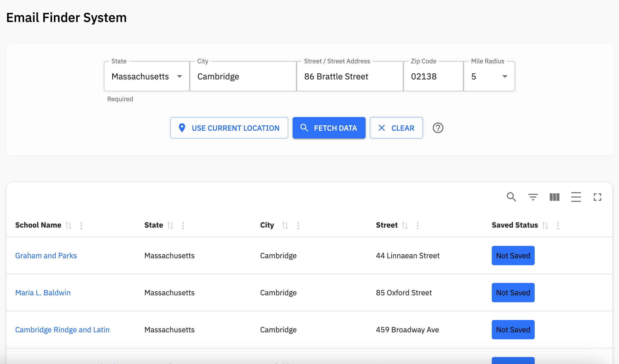
Task: Click the Zip Code input field
Action: coord(433,77)
